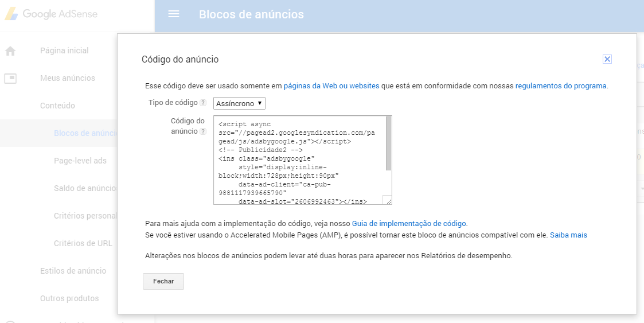The image size is (644, 323).
Task: Close the Código do anúncio dialog
Action: [607, 59]
